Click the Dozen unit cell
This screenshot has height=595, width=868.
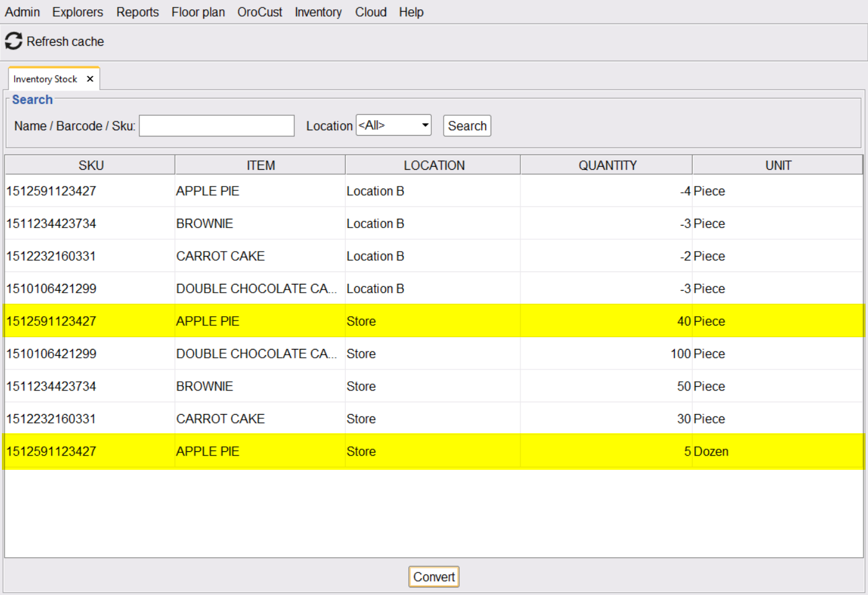pos(778,451)
